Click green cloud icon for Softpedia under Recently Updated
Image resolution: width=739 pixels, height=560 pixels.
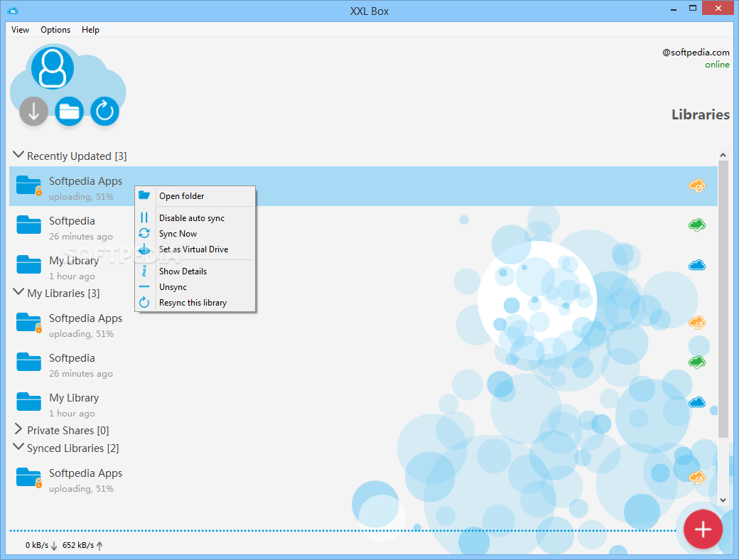coord(697,225)
